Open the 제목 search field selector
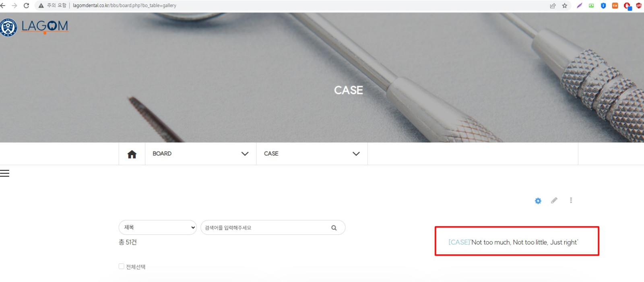 coord(158,228)
